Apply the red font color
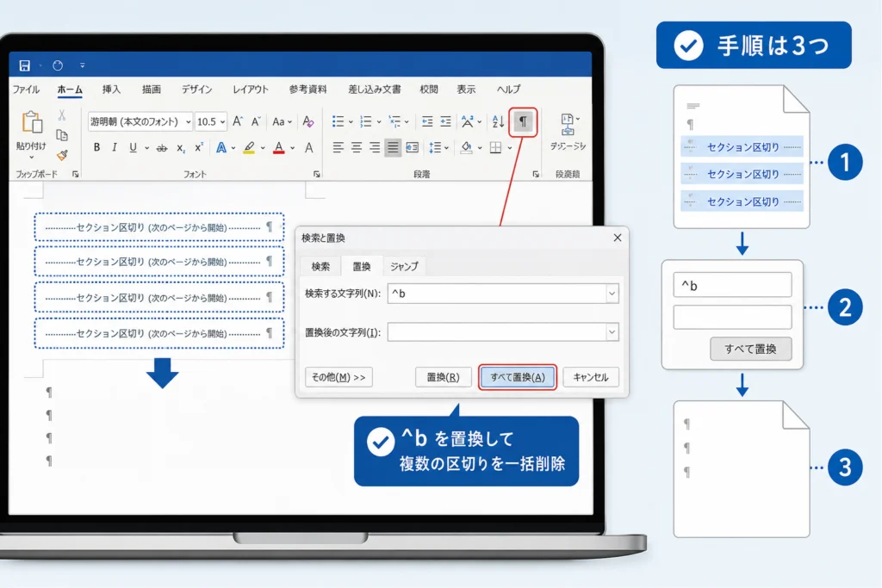This screenshot has height=588, width=882. tap(278, 148)
